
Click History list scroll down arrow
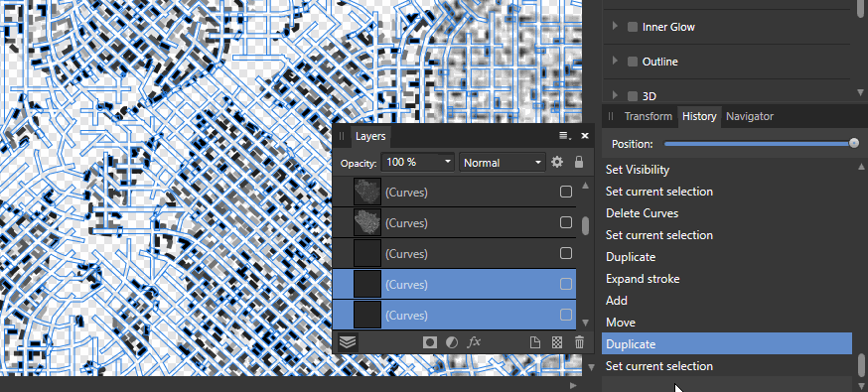(861, 386)
